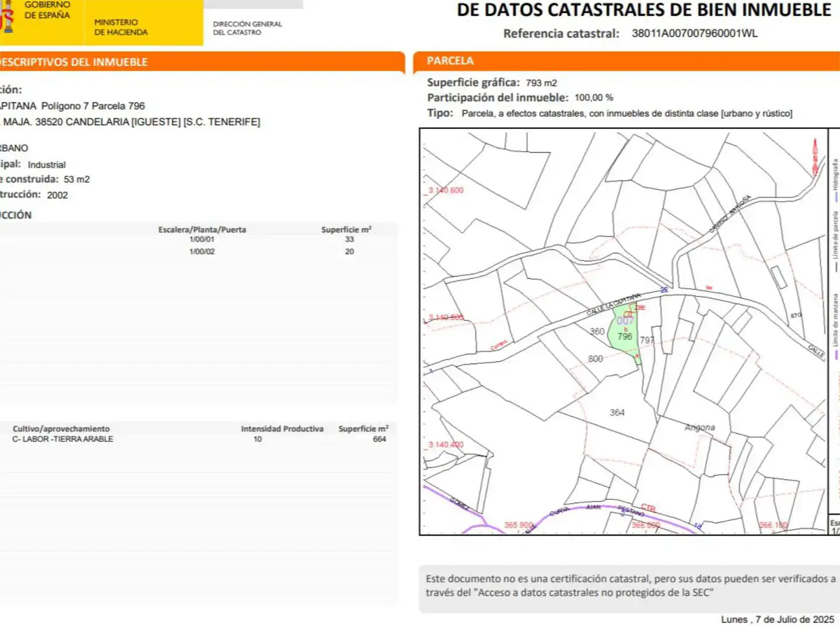The width and height of the screenshot is (840, 630).
Task: Click coordinate label '365 900' on map
Action: pos(519,525)
